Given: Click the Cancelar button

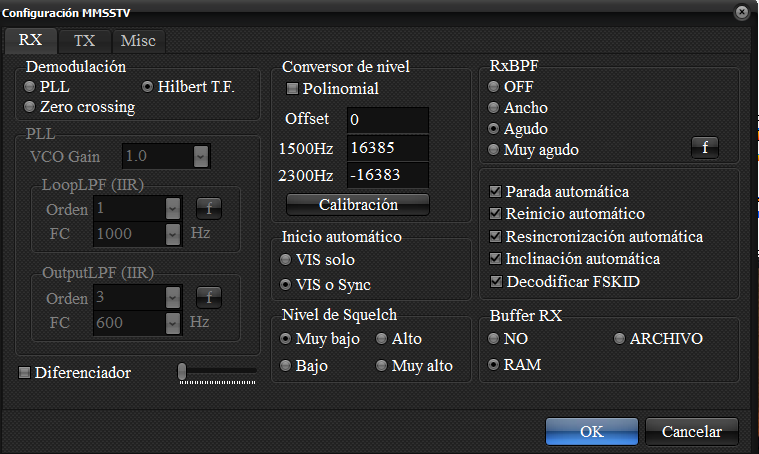Looking at the screenshot, I should pos(692,431).
